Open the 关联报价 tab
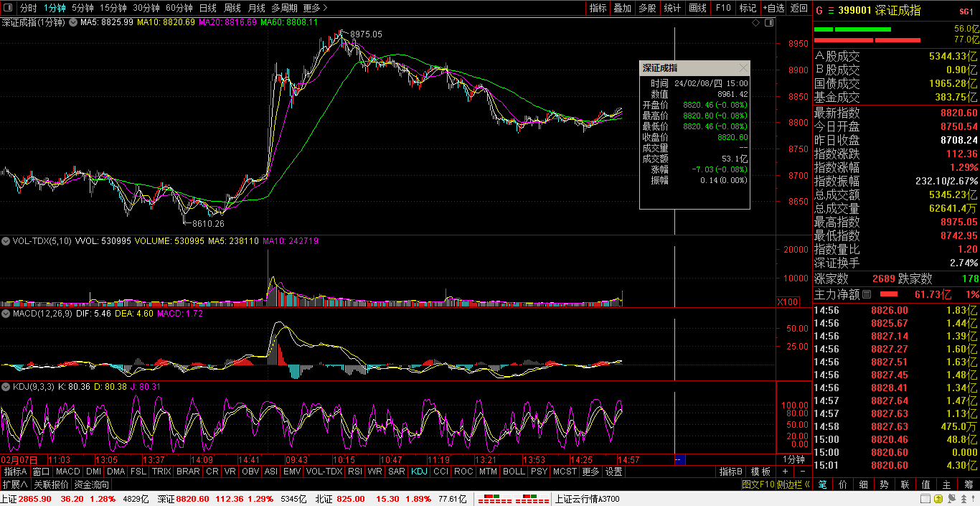This screenshot has height=506, width=980. [51, 484]
